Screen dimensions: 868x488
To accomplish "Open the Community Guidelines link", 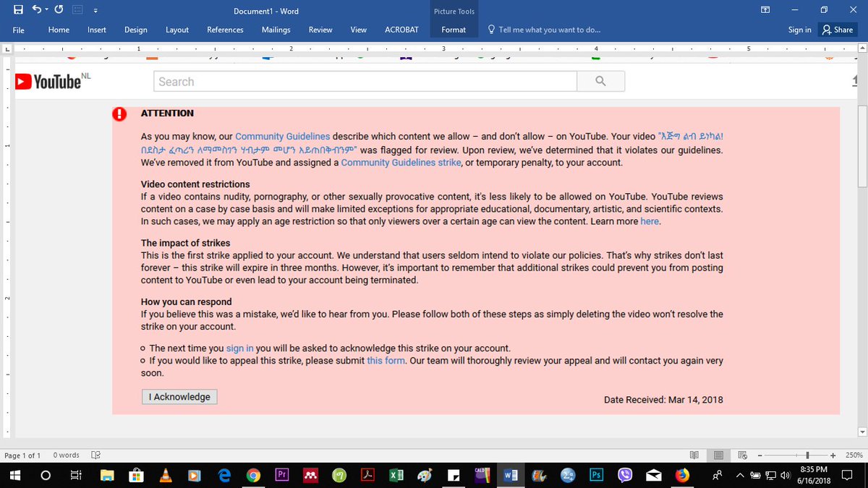I will [283, 136].
